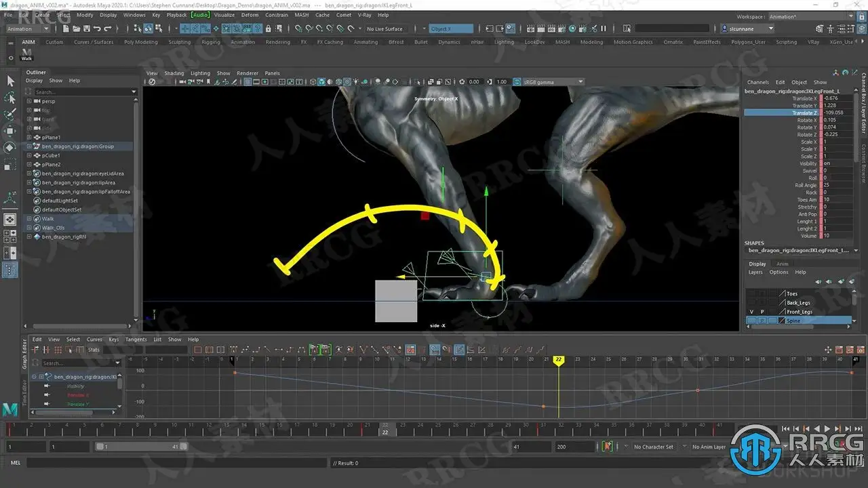Click the Walk shelf button
The width and height of the screenshot is (868, 488).
click(26, 53)
